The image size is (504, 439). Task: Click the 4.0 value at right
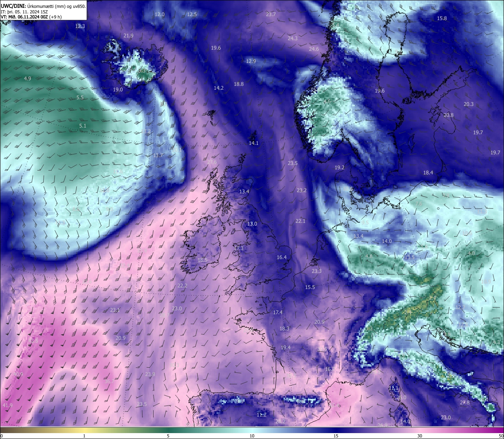[x=471, y=253]
